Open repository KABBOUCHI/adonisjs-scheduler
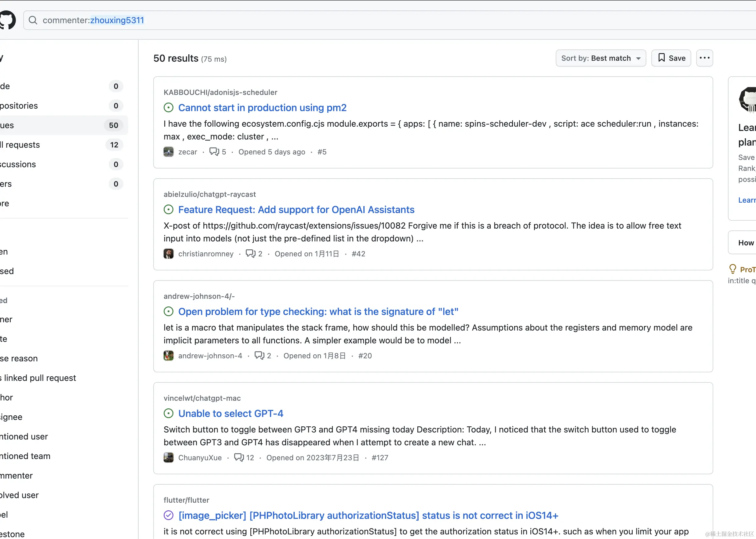Image resolution: width=756 pixels, height=539 pixels. [x=220, y=92]
